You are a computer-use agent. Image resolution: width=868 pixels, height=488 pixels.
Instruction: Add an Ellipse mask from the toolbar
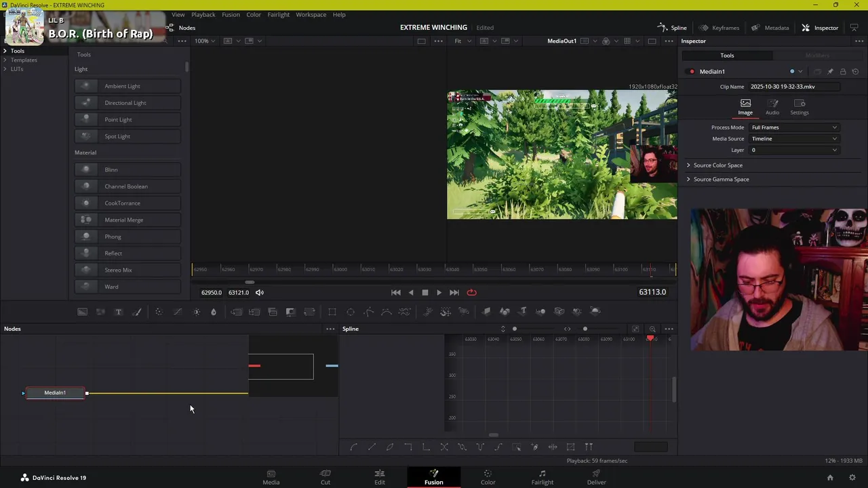click(351, 311)
